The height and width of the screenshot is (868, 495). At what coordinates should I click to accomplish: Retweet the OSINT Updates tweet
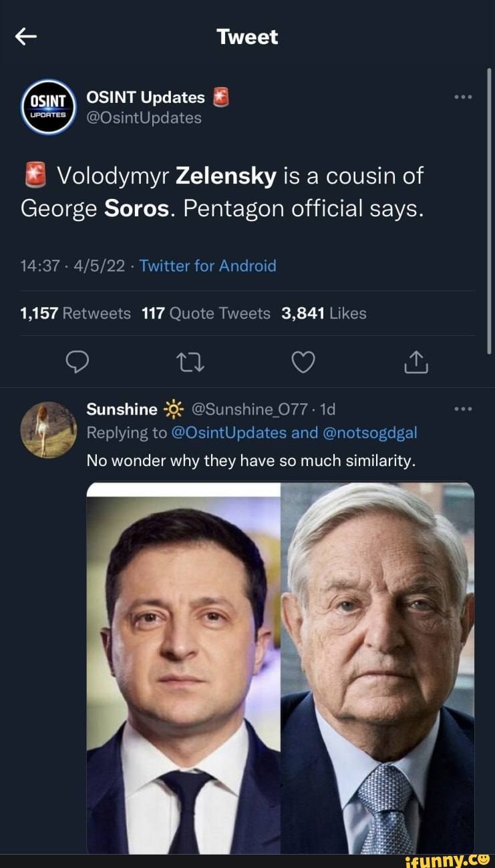(190, 362)
